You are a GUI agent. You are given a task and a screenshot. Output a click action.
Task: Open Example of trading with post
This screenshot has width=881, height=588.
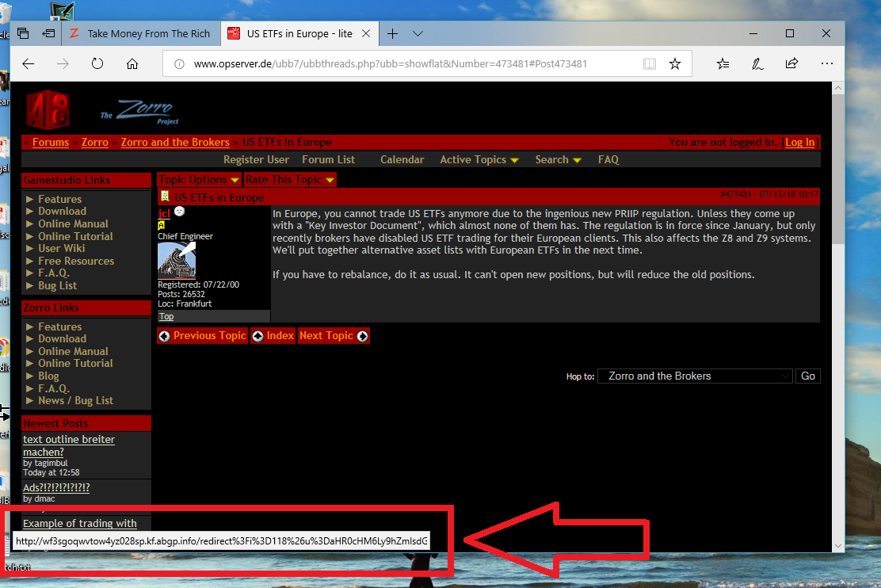tap(80, 523)
